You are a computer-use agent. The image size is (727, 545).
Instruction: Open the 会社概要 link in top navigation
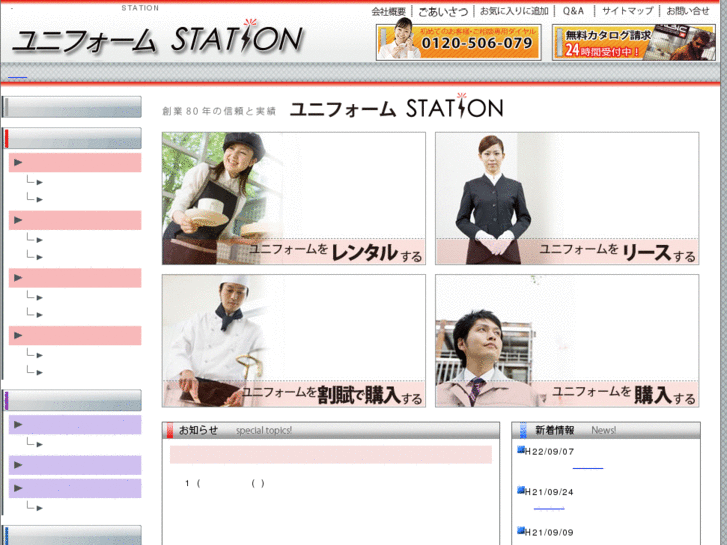pyautogui.click(x=389, y=11)
